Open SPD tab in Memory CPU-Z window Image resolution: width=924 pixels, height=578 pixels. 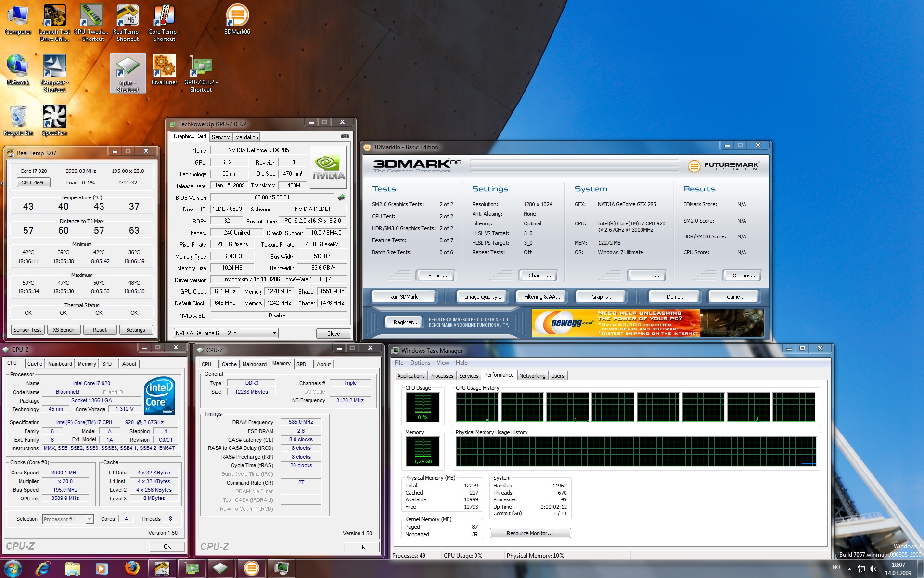301,364
